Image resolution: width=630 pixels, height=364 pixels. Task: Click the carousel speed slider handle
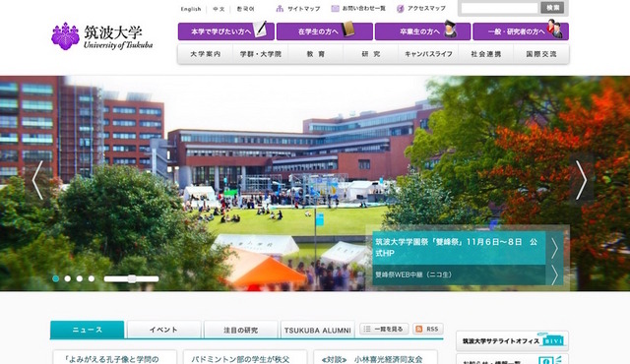click(x=132, y=278)
